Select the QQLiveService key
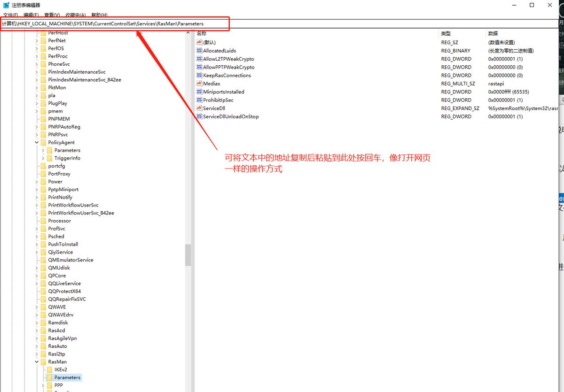 pyautogui.click(x=64, y=284)
